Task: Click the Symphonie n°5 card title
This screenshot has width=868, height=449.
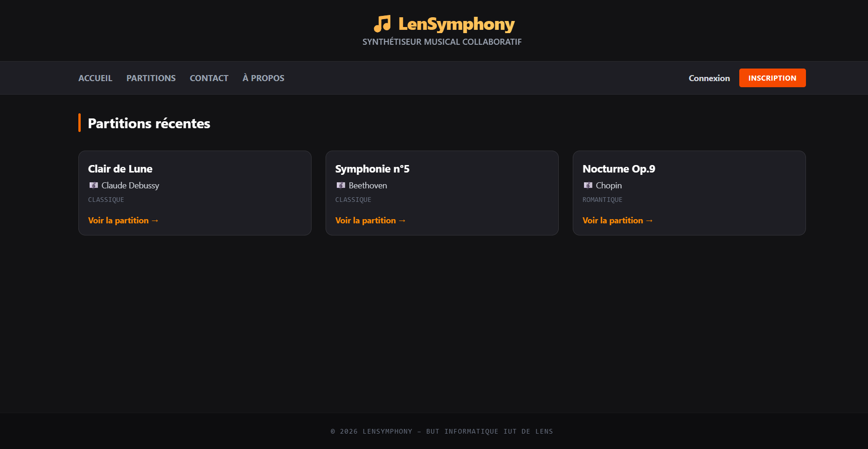Action: pyautogui.click(x=372, y=169)
